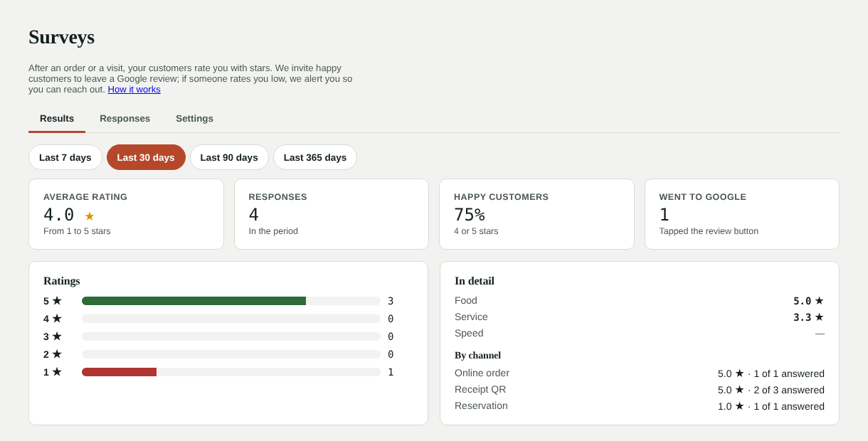Click the Ratings panel heading
The height and width of the screenshot is (441, 868).
pyautogui.click(x=62, y=281)
